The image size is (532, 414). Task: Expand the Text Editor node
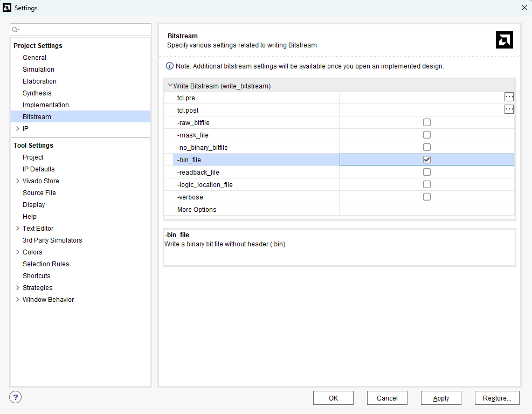pos(18,229)
